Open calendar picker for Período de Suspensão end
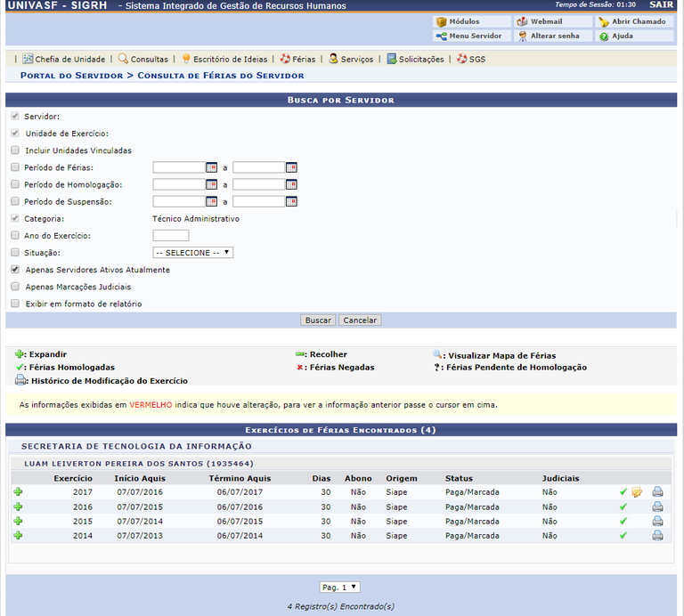684x616 pixels. point(291,202)
